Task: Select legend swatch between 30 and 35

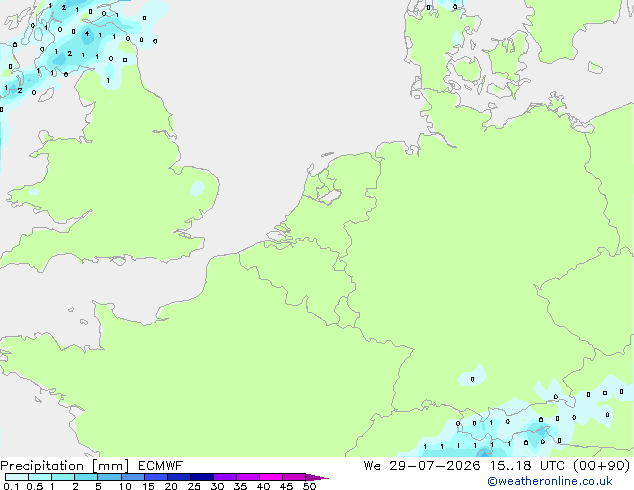Action: point(224,477)
